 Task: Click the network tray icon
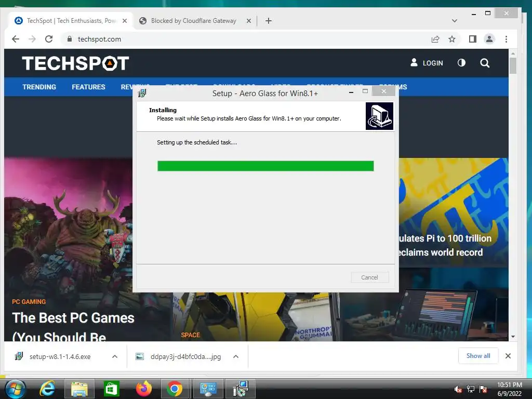click(x=471, y=389)
